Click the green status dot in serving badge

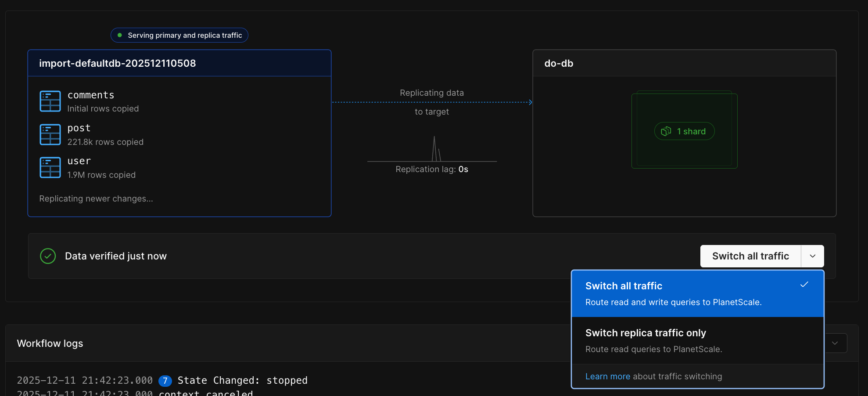tap(119, 35)
